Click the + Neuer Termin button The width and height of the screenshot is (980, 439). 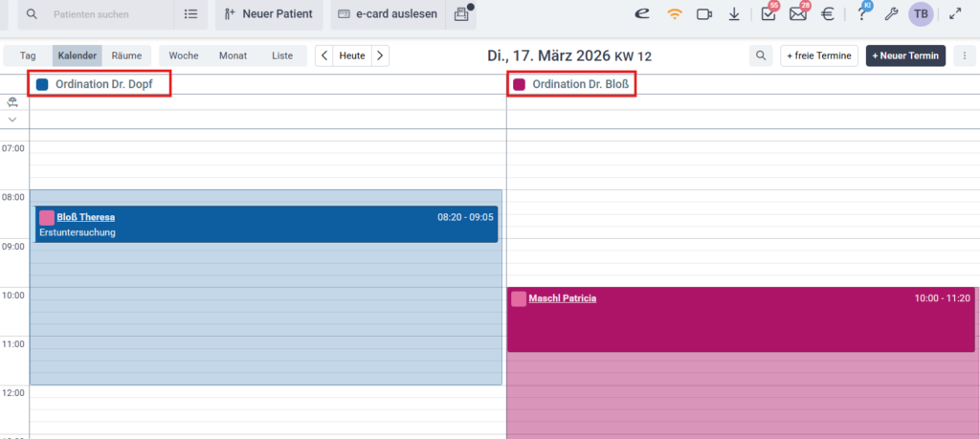905,55
